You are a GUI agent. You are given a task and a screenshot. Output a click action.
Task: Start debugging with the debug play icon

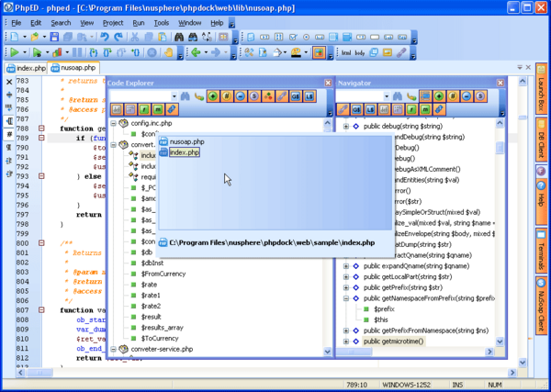(37, 52)
